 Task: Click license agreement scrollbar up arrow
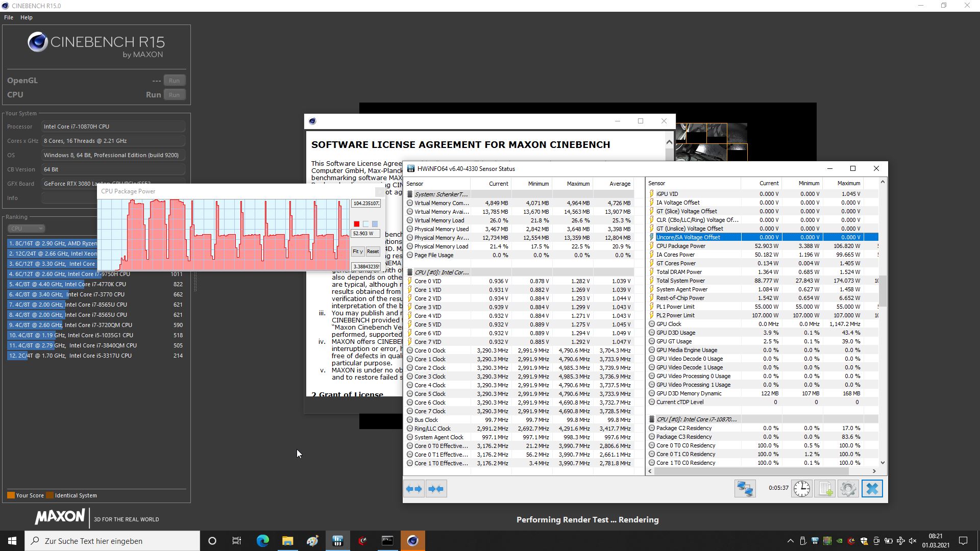[x=669, y=142]
